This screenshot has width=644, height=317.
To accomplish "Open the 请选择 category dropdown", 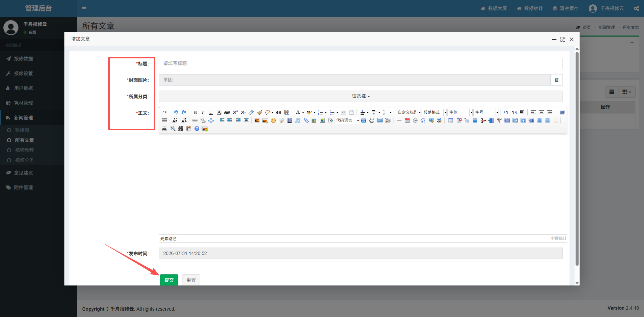I will coord(361,96).
